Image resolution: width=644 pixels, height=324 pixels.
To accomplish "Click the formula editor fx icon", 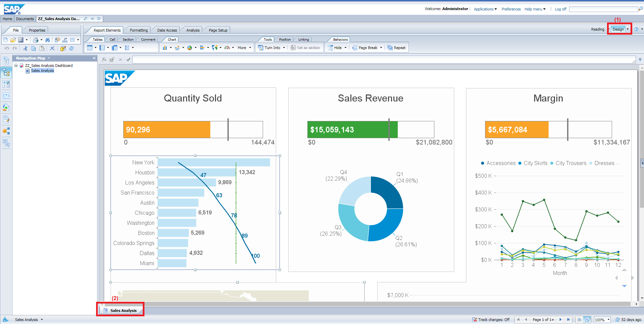I will [104, 59].
